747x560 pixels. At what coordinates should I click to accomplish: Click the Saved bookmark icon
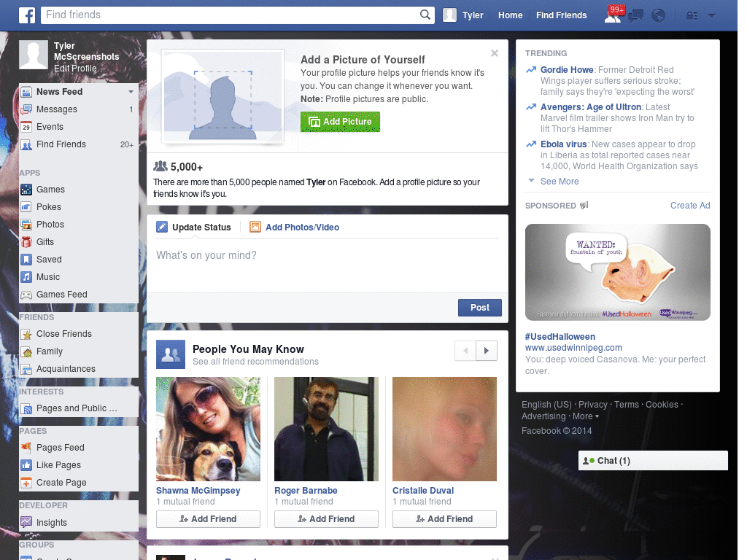[27, 260]
